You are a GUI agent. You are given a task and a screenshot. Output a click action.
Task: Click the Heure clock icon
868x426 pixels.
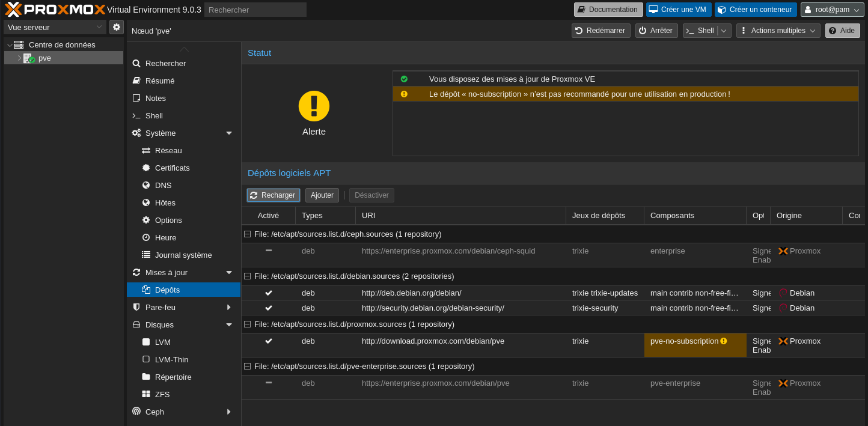146,237
